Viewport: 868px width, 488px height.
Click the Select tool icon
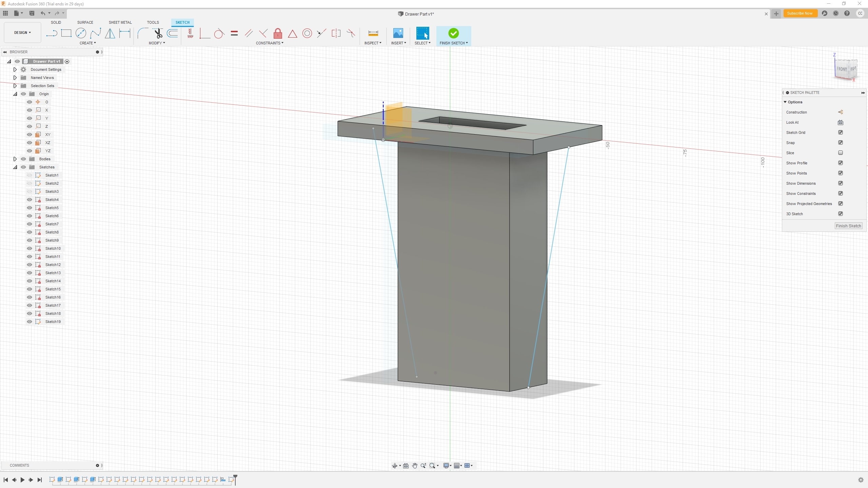point(422,33)
